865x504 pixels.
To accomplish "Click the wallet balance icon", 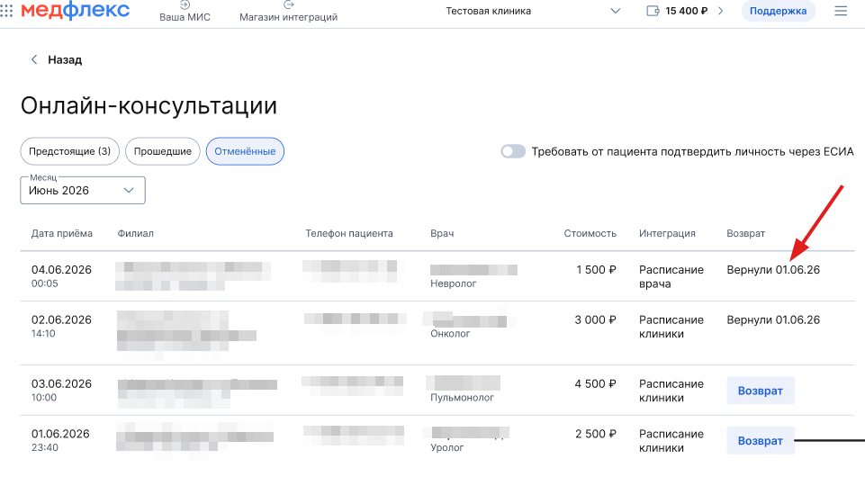I will [x=653, y=12].
